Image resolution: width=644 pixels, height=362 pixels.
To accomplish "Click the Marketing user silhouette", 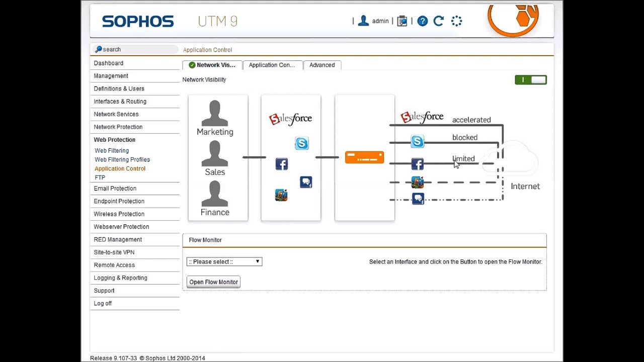I will click(x=215, y=113).
